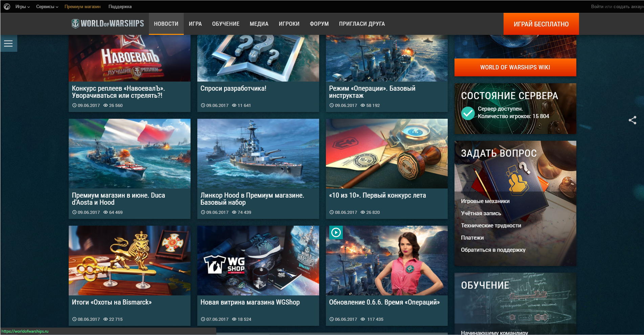Open the Учётная запись link

[481, 213]
